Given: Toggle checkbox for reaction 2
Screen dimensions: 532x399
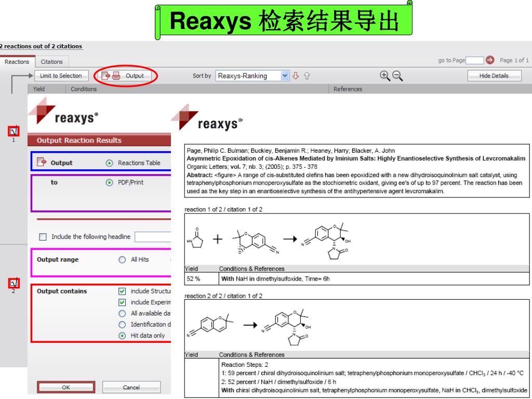Looking at the screenshot, I should click(x=14, y=283).
